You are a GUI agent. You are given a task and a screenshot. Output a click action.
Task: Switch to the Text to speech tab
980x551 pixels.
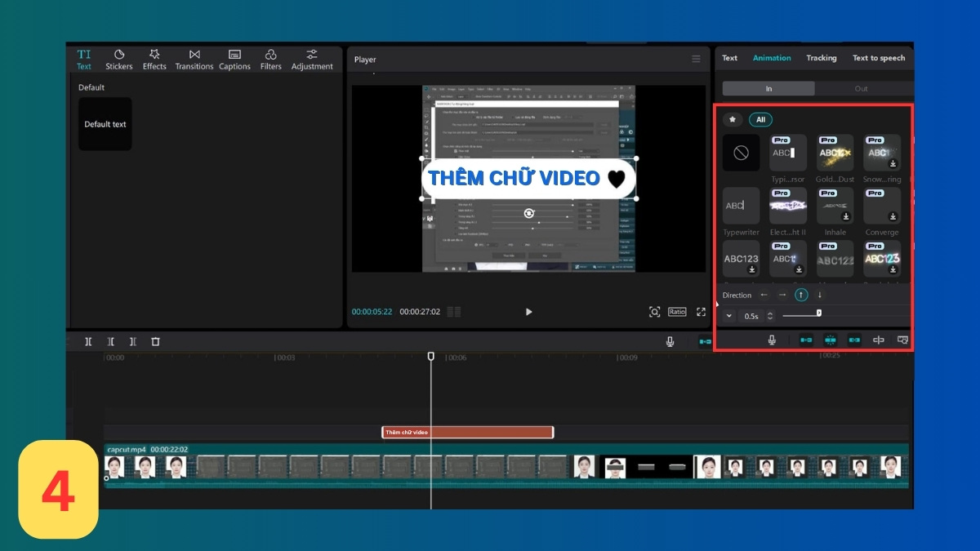(879, 58)
